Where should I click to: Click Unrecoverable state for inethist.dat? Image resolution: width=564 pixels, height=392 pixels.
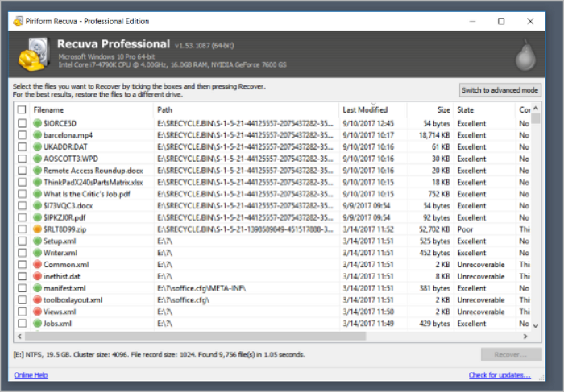481,276
